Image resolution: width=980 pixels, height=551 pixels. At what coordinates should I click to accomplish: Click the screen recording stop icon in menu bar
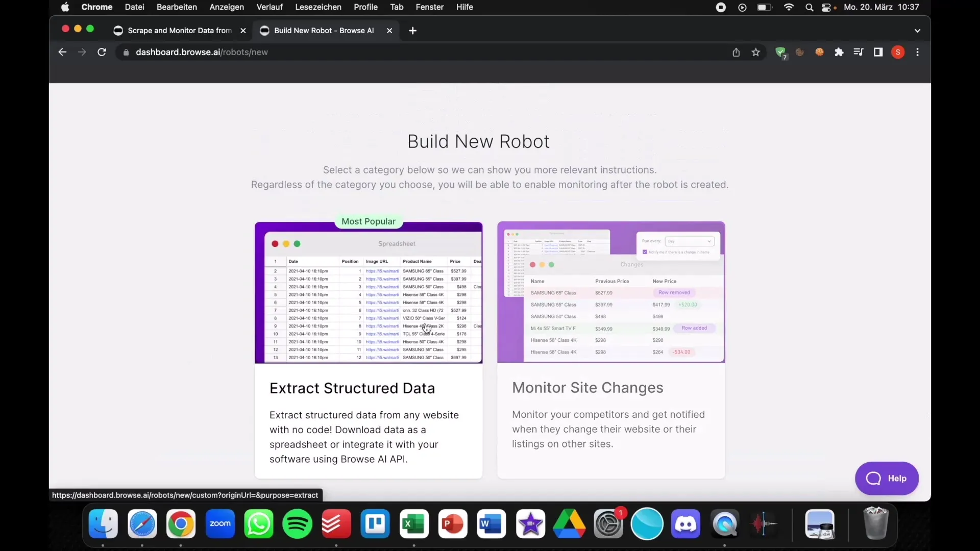(x=721, y=7)
